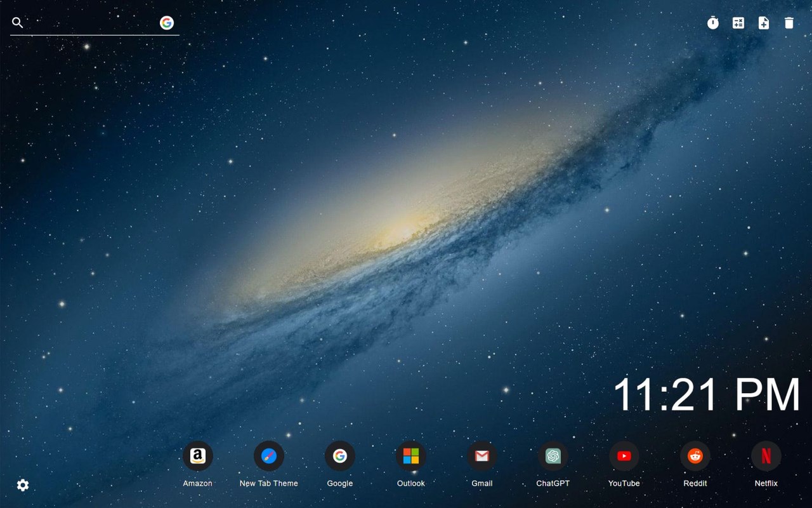Viewport: 812px width, 508px height.
Task: Click the 11:21 PM clock display
Action: pyautogui.click(x=707, y=394)
